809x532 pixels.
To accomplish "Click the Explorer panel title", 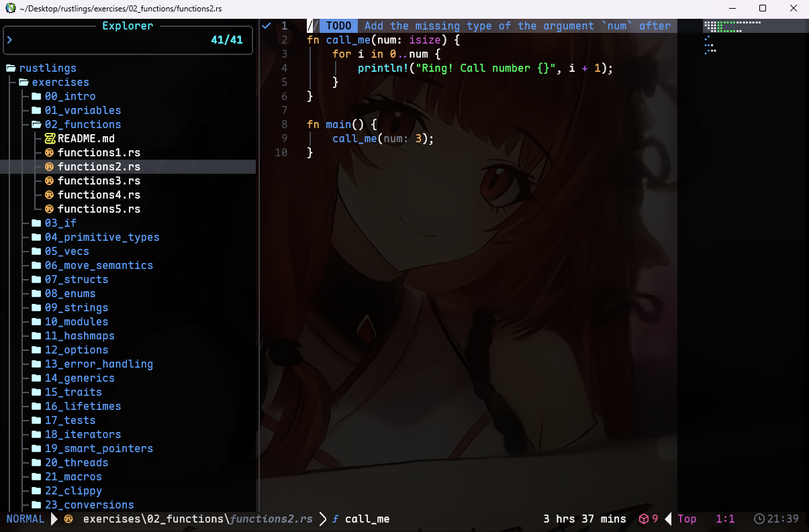I will [x=128, y=26].
